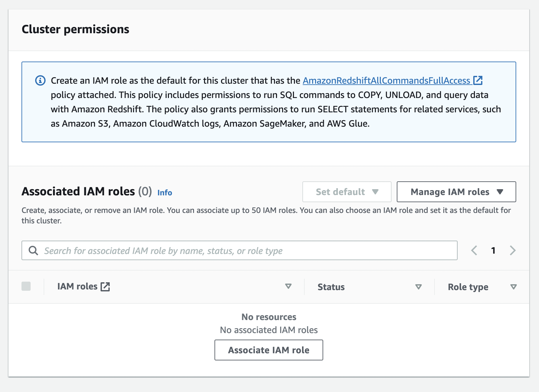Click the Associate IAM role button
This screenshot has width=539, height=392.
[269, 350]
